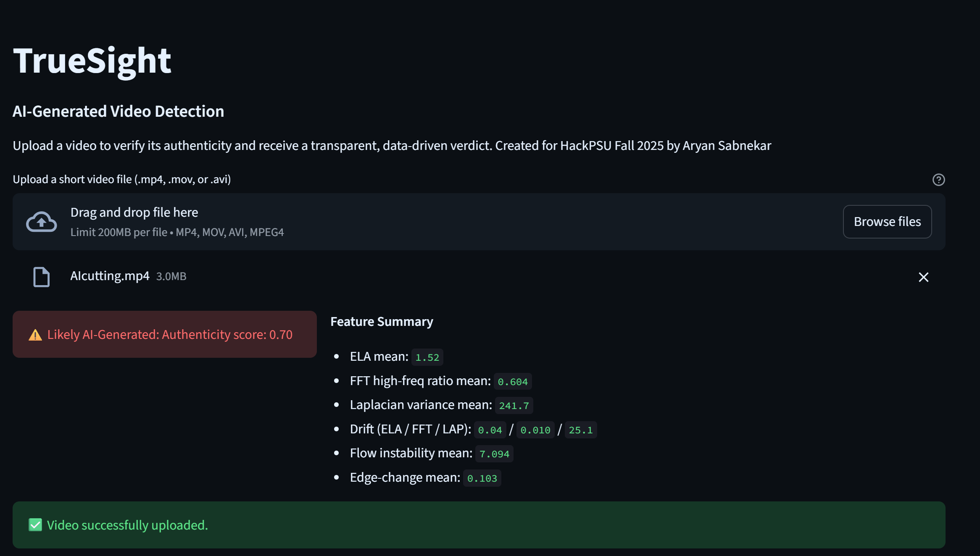
Task: Remove the uploaded AIcutting.mp4 file
Action: click(923, 277)
